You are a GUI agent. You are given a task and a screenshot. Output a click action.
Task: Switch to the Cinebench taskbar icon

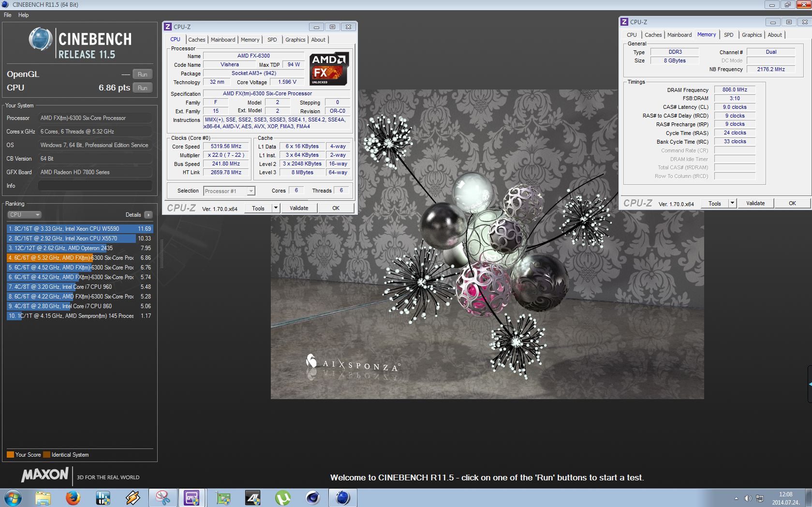coord(343,498)
